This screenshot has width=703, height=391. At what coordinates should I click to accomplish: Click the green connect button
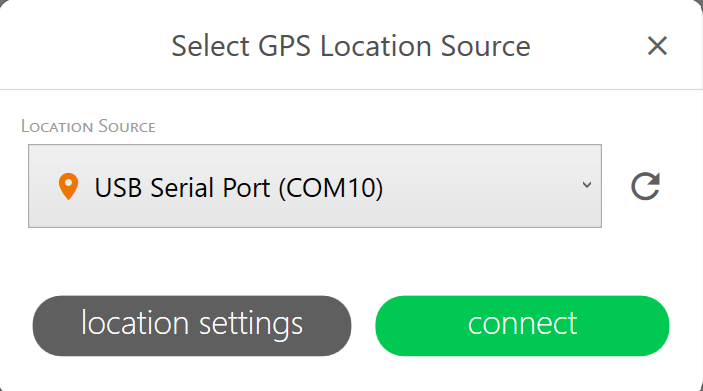click(x=522, y=326)
